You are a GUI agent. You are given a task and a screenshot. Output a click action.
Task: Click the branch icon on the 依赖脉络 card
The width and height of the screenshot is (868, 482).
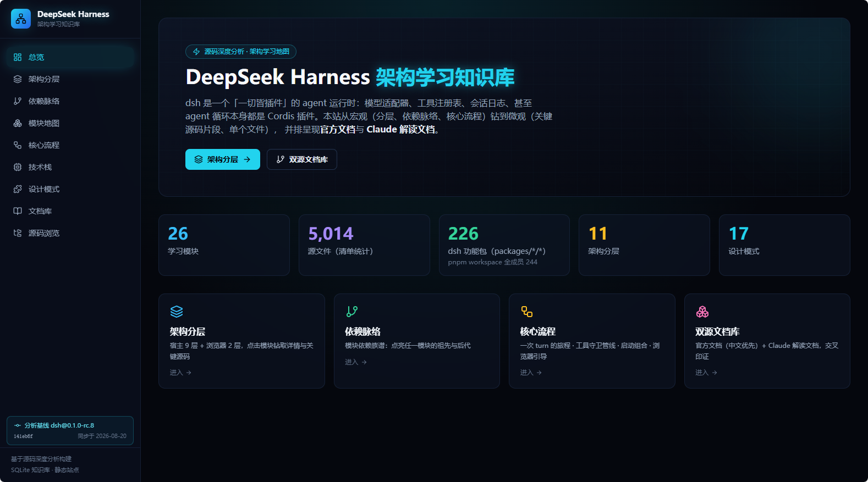(352, 312)
